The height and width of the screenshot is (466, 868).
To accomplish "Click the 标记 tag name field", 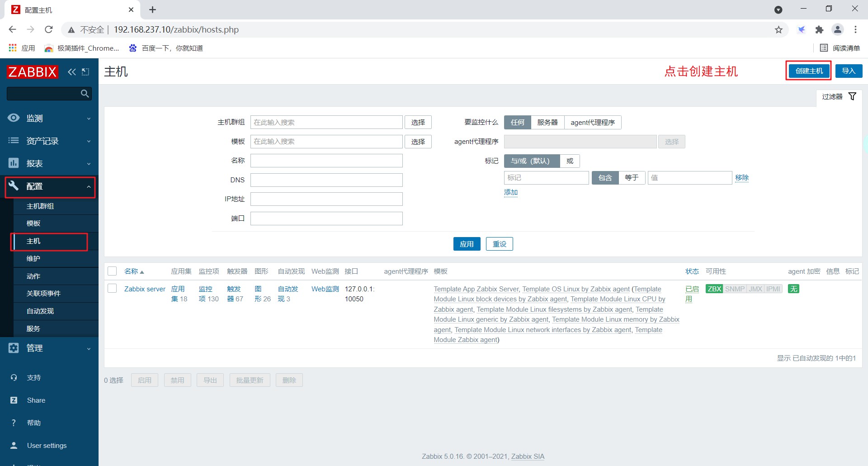I will point(546,178).
